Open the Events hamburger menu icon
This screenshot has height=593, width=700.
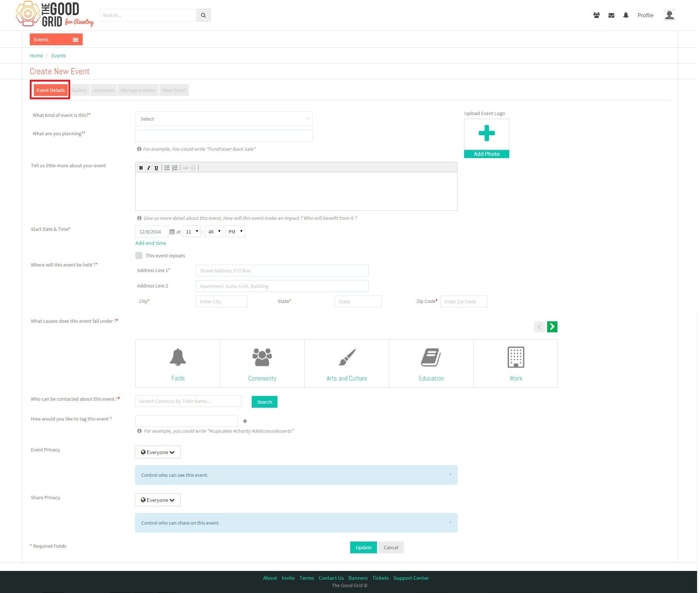point(75,40)
